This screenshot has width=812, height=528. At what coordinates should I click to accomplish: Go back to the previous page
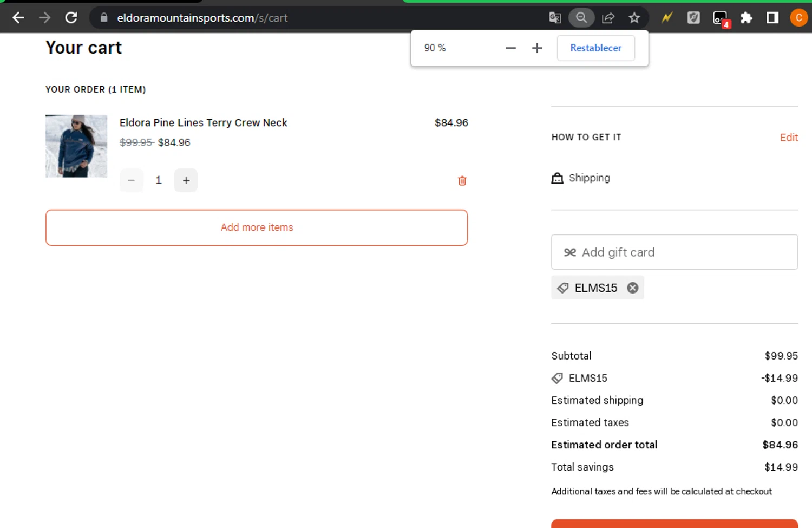coord(18,18)
